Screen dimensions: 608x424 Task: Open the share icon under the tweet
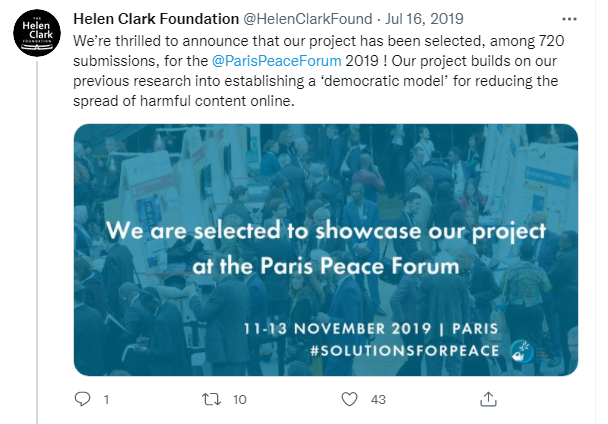point(488,400)
